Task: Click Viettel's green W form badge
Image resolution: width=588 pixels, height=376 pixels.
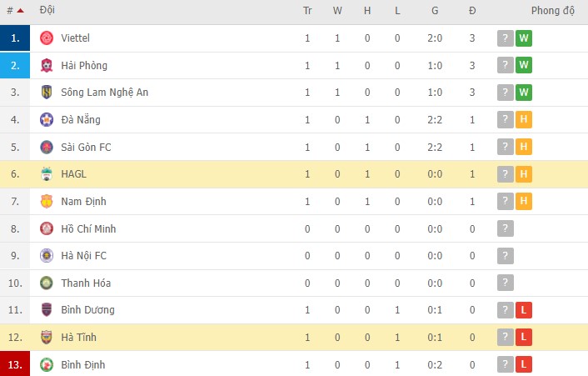Action: pos(524,38)
